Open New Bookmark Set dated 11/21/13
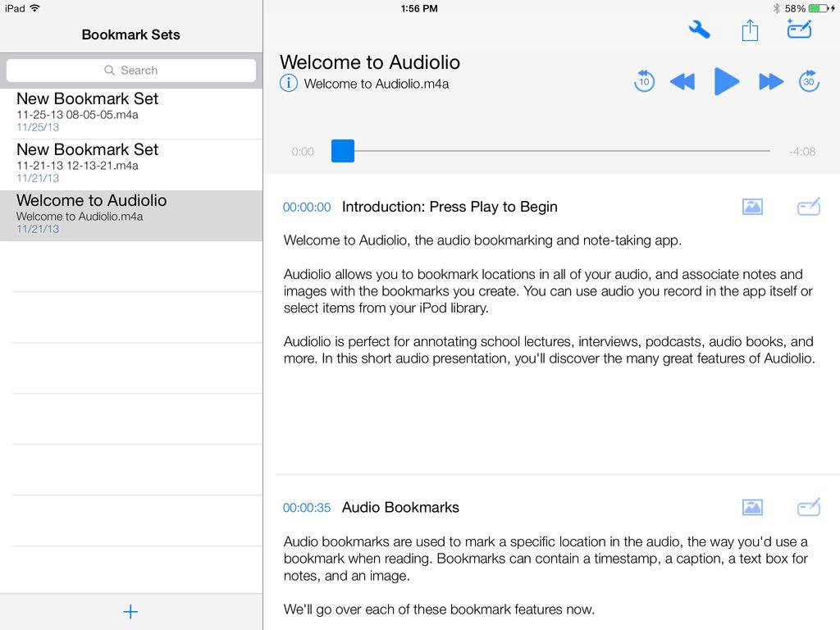Image resolution: width=840 pixels, height=630 pixels. tap(131, 164)
